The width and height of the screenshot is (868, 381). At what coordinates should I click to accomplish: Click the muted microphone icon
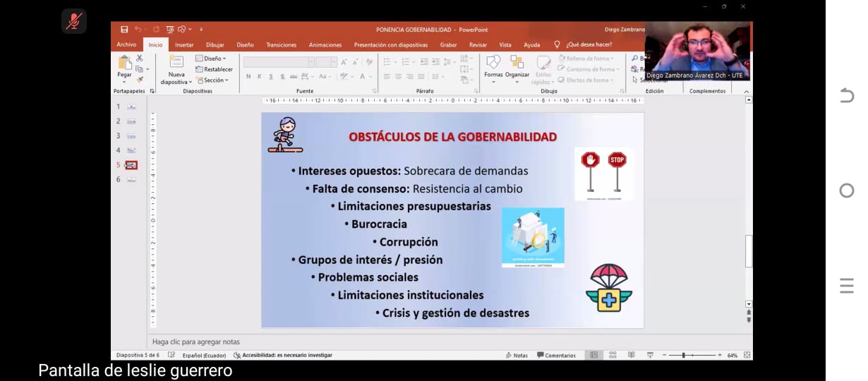click(74, 21)
